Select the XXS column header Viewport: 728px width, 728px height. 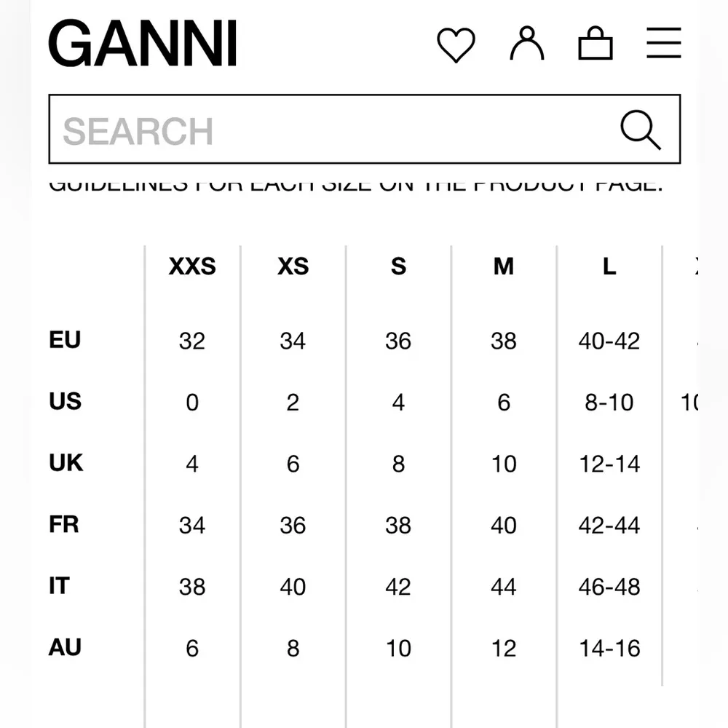point(192,267)
